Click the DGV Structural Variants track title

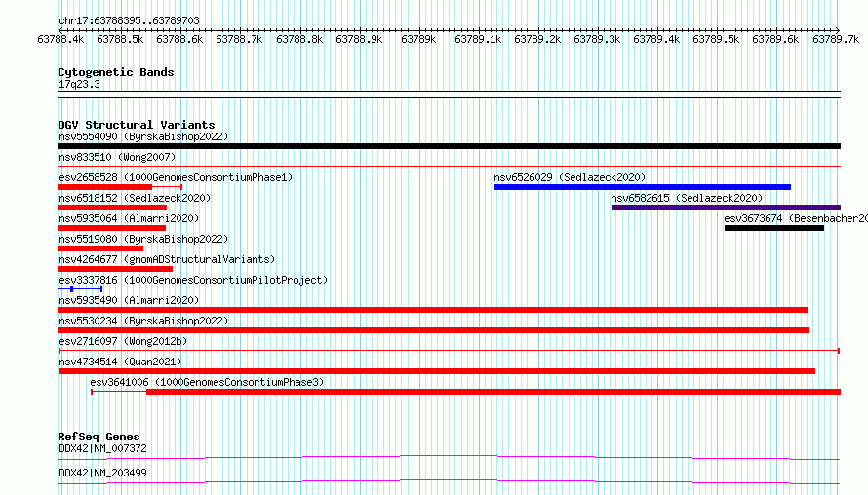tap(137, 125)
